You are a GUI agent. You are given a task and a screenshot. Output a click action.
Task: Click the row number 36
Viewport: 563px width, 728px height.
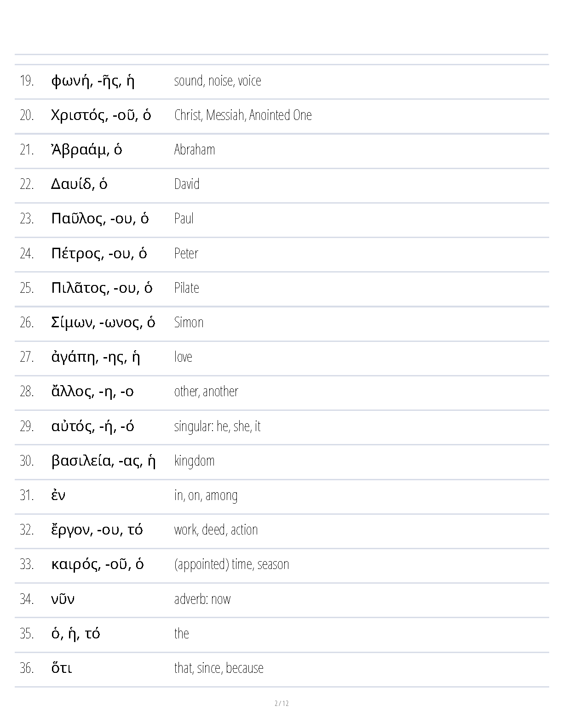coord(27,668)
